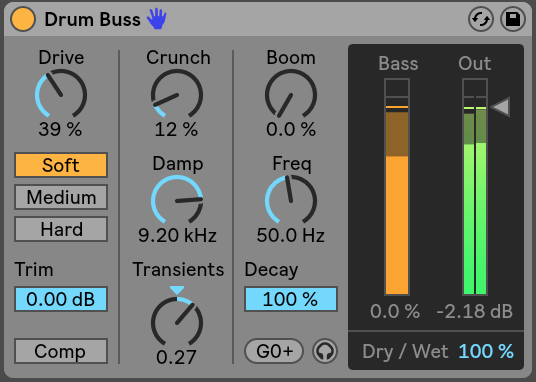Click the hot-swap preset icon
Image resolution: width=536 pixels, height=382 pixels.
pyautogui.click(x=481, y=19)
